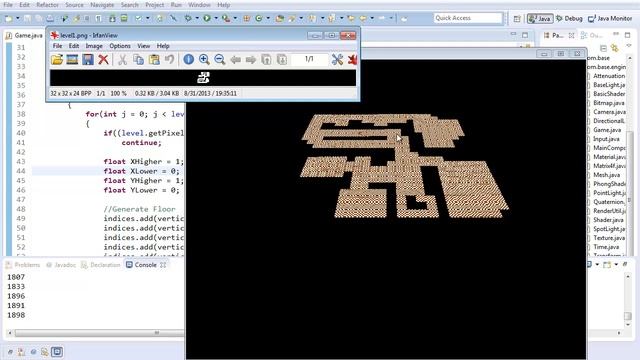Open Eclipse Navigate menu
The image size is (640, 360).
(x=102, y=5)
